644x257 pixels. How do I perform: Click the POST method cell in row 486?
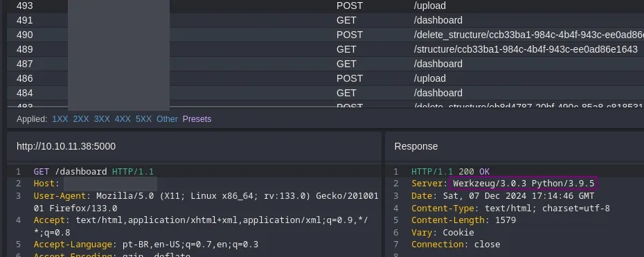[x=350, y=78]
